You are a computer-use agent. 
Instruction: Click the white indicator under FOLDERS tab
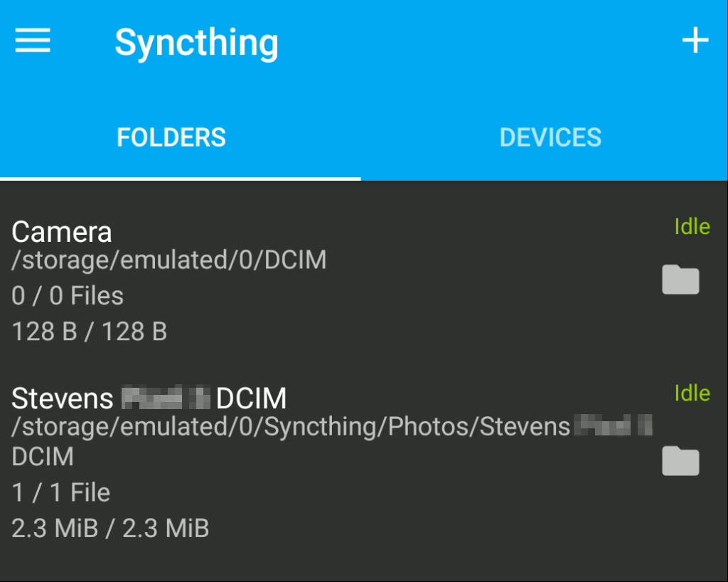(180, 179)
